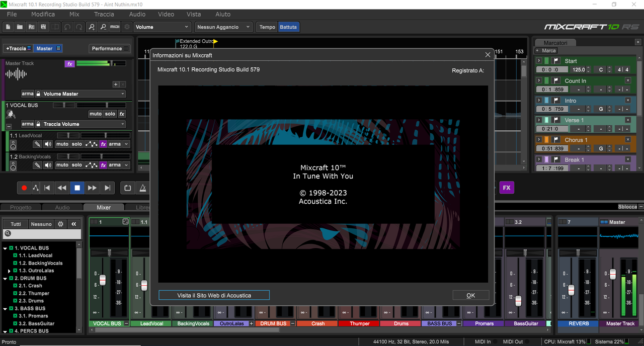This screenshot has height=346, width=644.
Task: Open the Volume automation dropdown in toolbar
Action: [x=163, y=27]
